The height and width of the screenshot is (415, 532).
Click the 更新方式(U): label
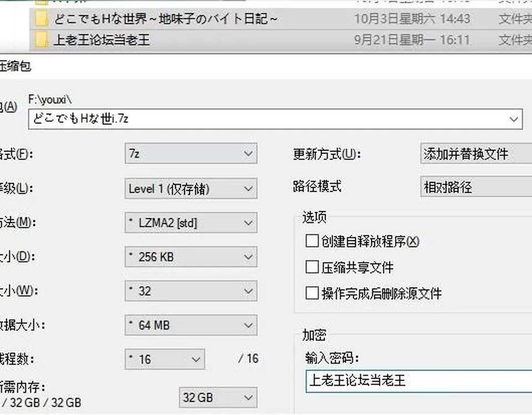(x=327, y=155)
